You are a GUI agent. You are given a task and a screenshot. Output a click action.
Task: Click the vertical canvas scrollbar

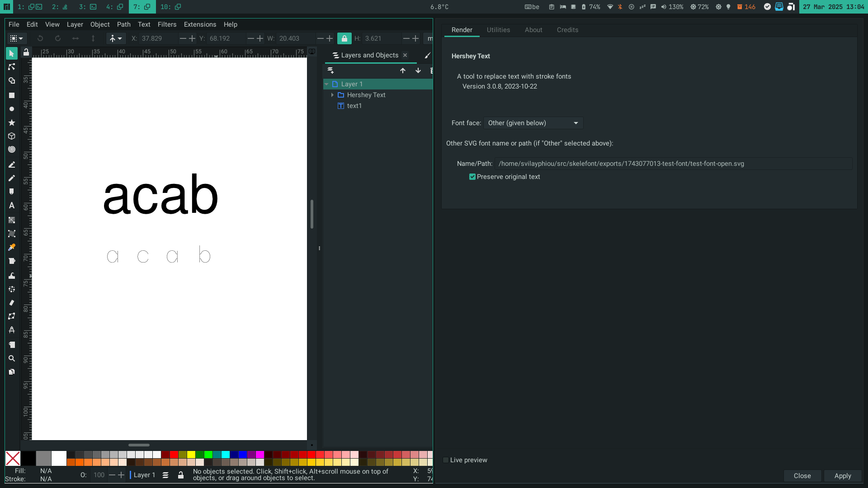tap(311, 214)
